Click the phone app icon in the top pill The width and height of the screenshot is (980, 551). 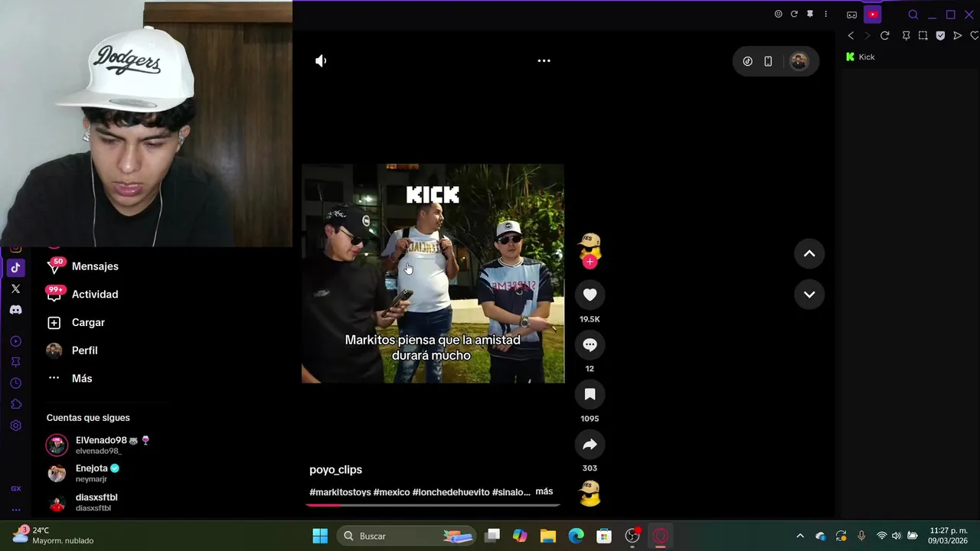pos(768,61)
